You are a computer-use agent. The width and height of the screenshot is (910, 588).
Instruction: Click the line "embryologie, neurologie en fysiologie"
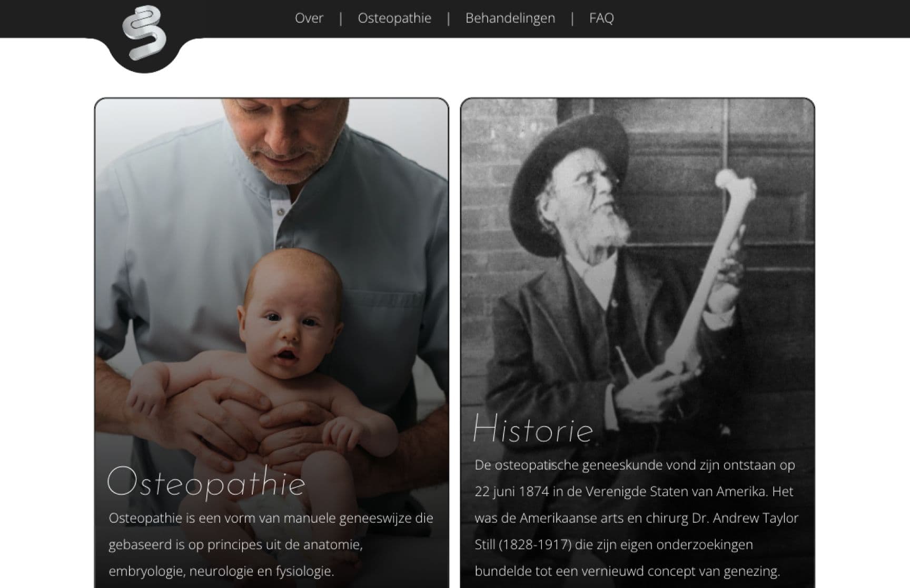point(221,571)
